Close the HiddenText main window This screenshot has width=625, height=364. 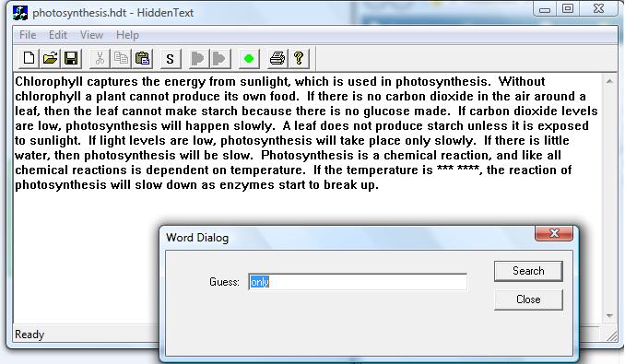pyautogui.click(x=598, y=9)
